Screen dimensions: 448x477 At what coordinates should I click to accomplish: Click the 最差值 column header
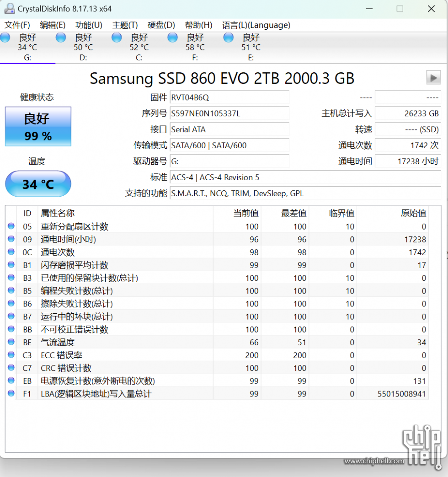click(x=285, y=213)
